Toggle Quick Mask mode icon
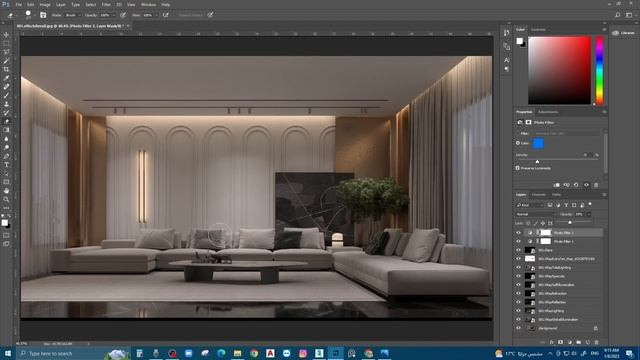The image size is (640, 360). [x=7, y=235]
